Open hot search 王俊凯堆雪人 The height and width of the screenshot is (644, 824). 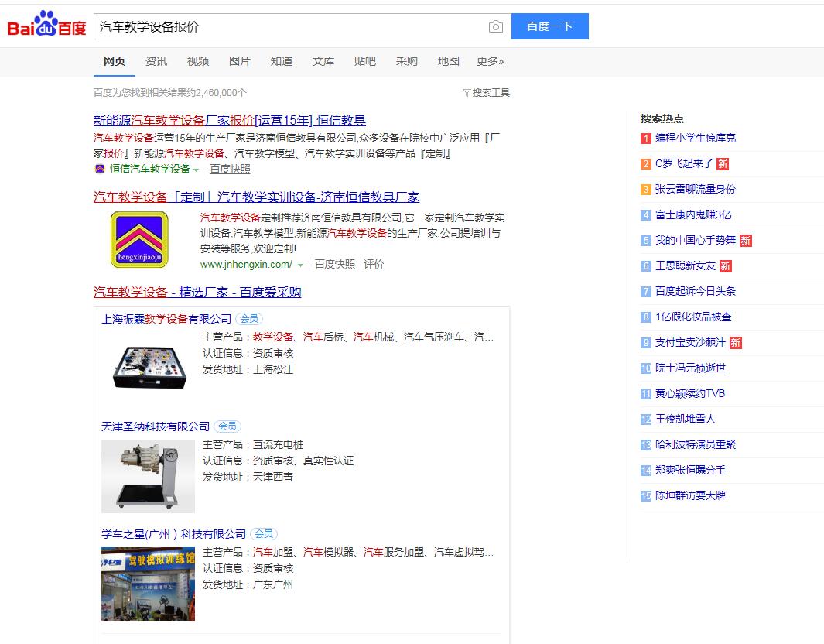(686, 419)
